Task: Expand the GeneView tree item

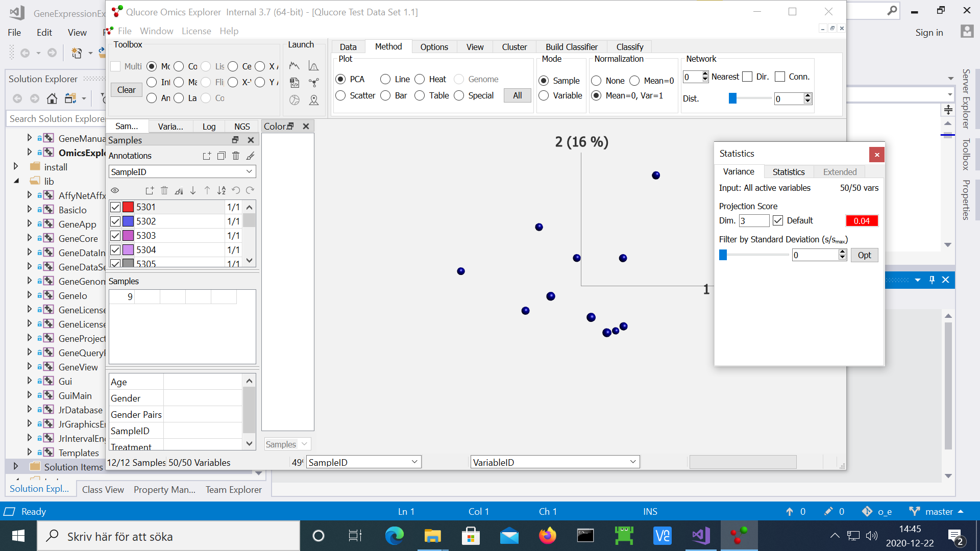Action: (x=29, y=367)
